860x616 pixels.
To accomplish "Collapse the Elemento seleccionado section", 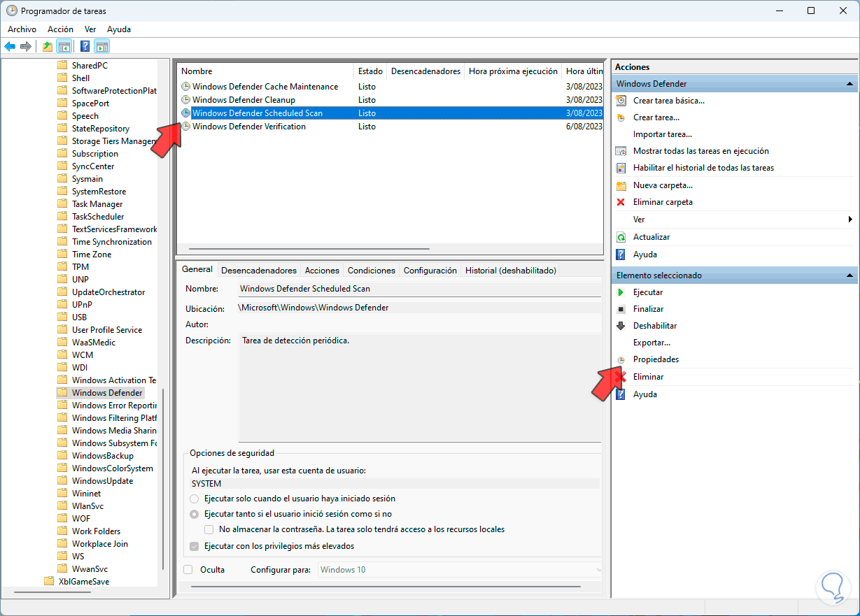I will click(850, 275).
